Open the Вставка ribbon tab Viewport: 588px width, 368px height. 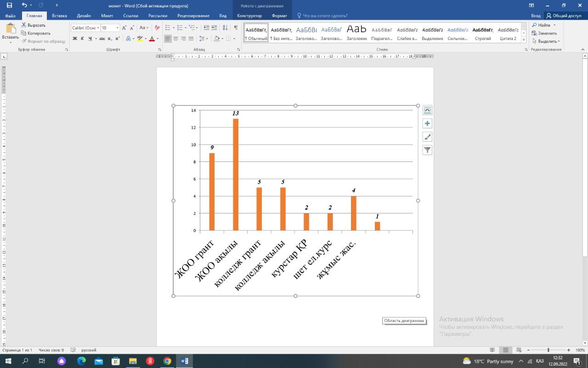(59, 16)
